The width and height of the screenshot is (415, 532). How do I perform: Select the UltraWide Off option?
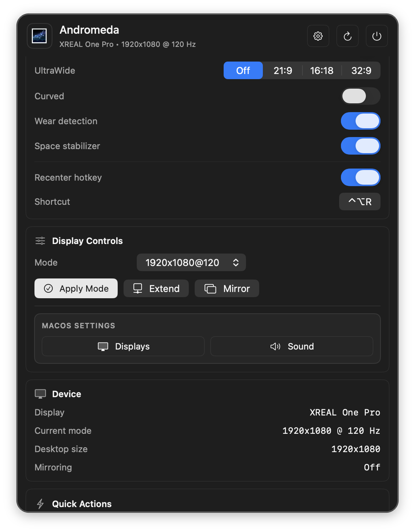click(243, 70)
